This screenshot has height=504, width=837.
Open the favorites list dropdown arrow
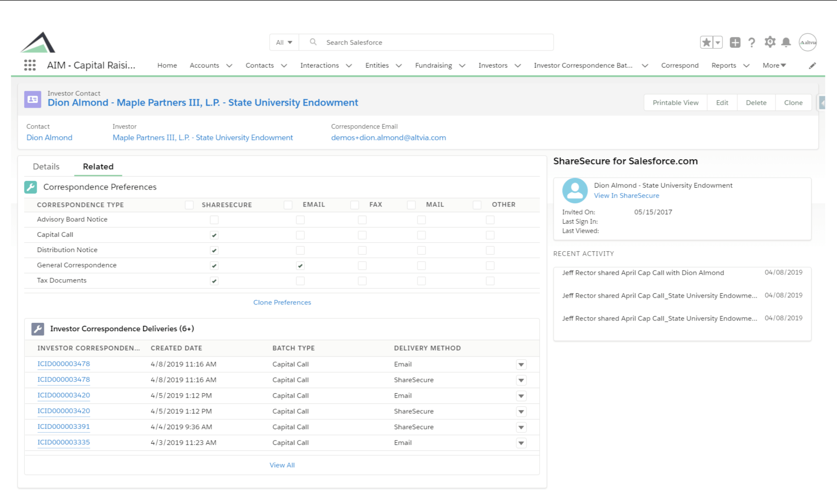(718, 42)
